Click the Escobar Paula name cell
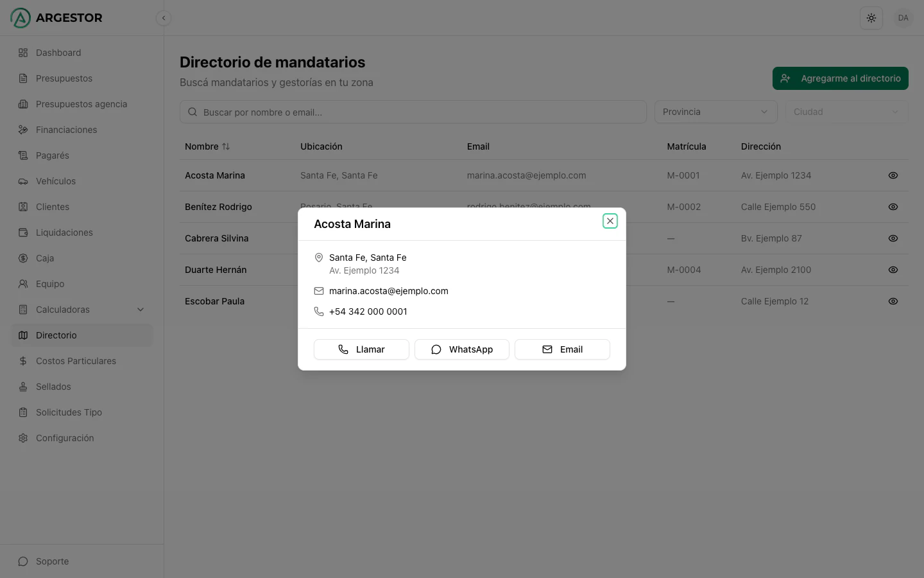The image size is (924, 578). [x=215, y=301]
